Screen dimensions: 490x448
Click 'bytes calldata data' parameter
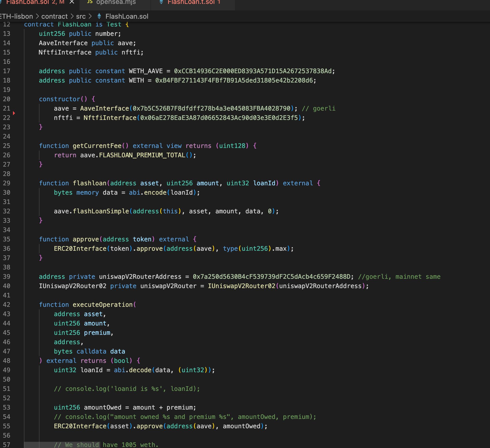tap(89, 351)
